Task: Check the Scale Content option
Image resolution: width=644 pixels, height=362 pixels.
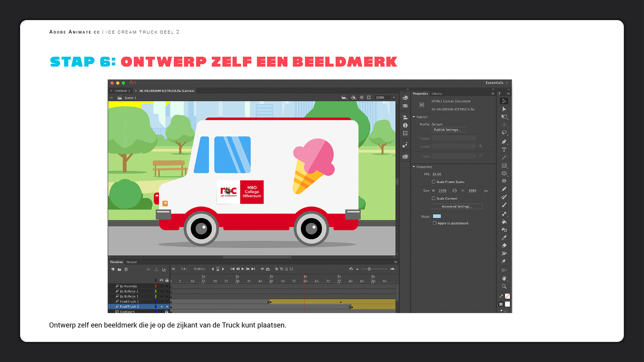Action: tap(434, 198)
